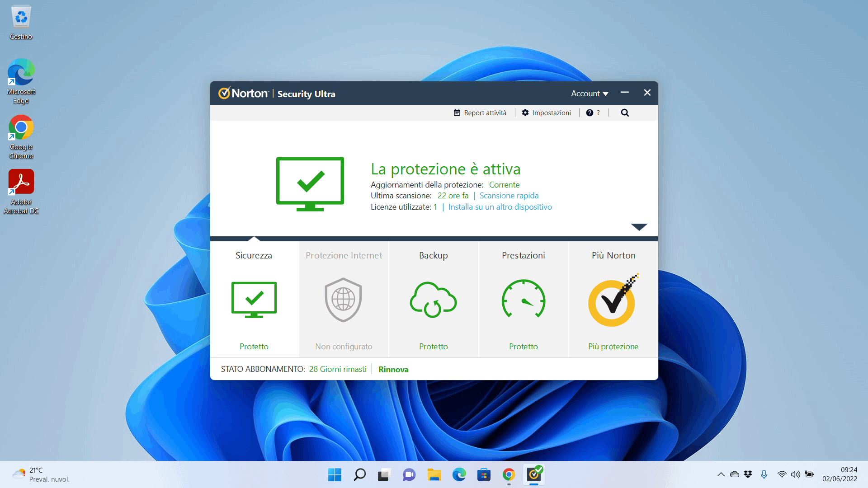Select the Google Chrome desktop shortcut
Viewport: 868px width, 488px height.
[21, 137]
